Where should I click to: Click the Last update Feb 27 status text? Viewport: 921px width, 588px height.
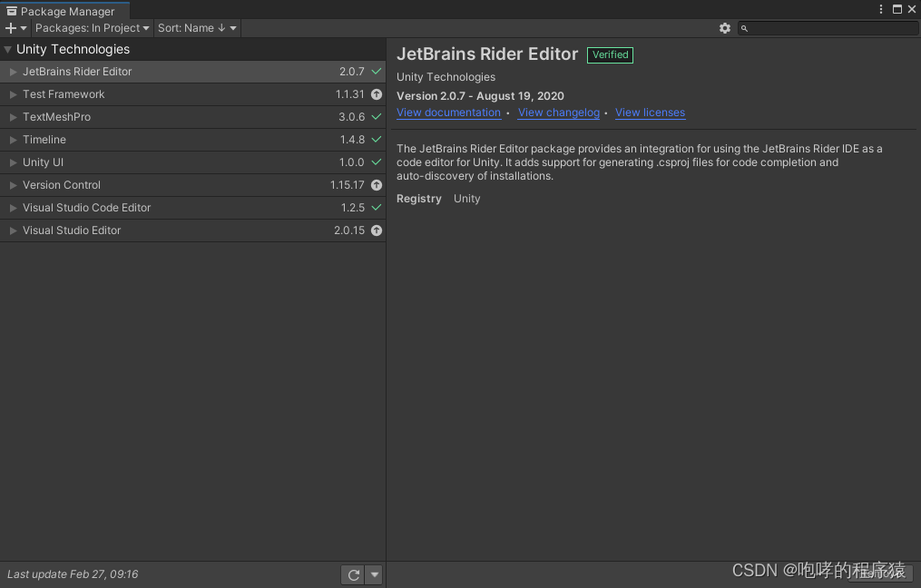[73, 574]
